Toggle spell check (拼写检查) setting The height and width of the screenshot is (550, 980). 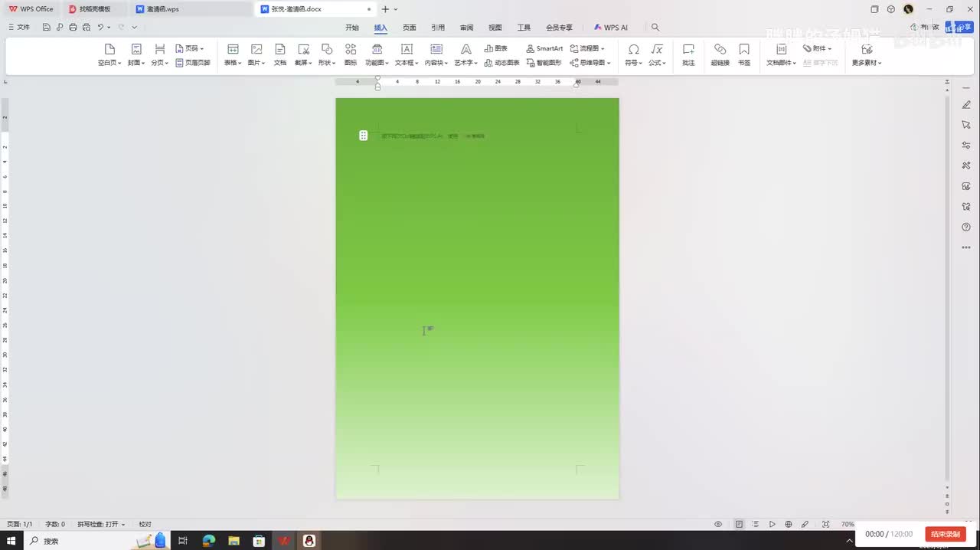click(101, 524)
